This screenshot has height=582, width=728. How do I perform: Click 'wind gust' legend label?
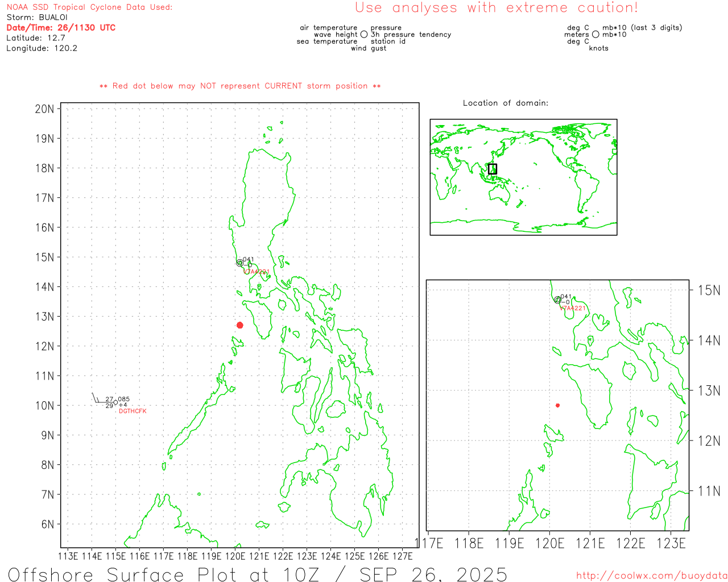(x=369, y=48)
